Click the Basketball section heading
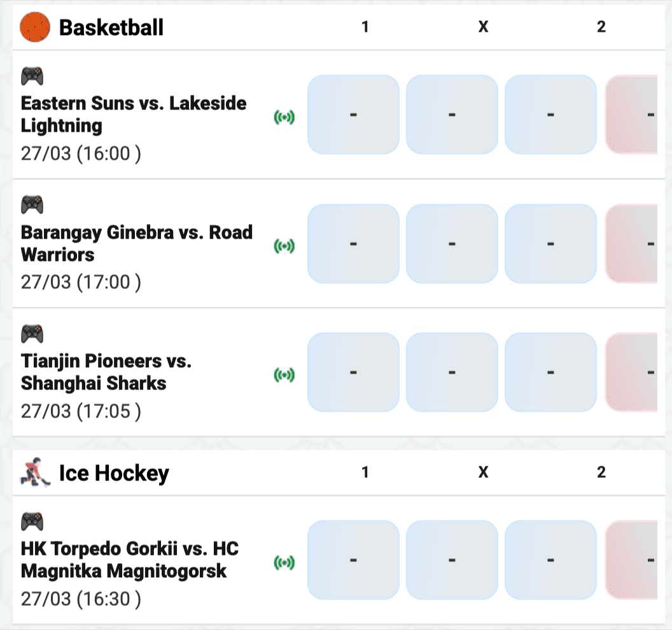The height and width of the screenshot is (630, 672). click(111, 28)
